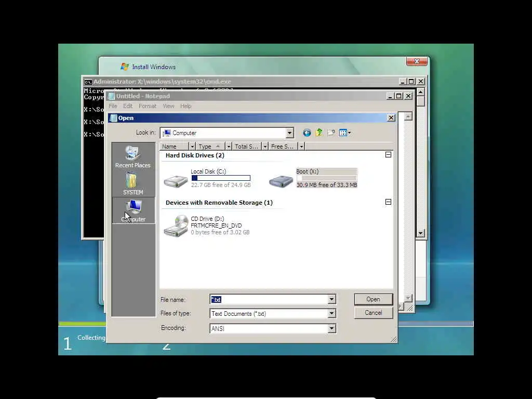
Task: Open the Encoding dropdown
Action: (332, 328)
